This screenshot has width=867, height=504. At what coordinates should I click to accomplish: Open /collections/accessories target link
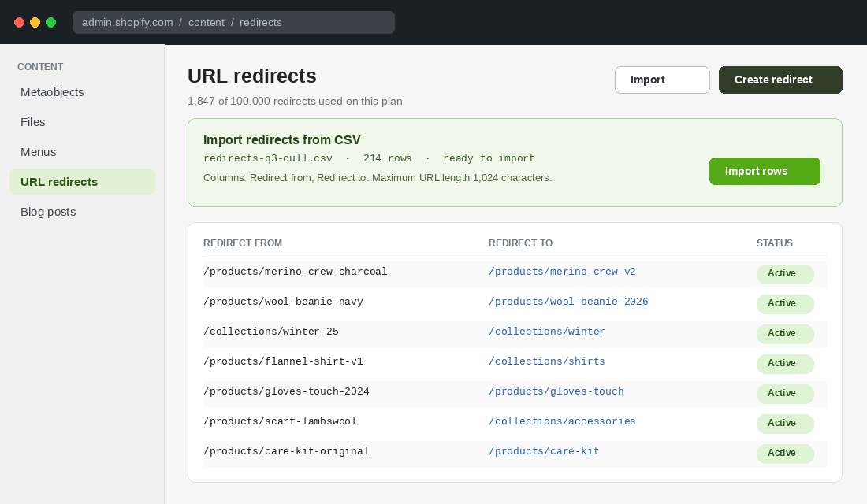click(562, 421)
